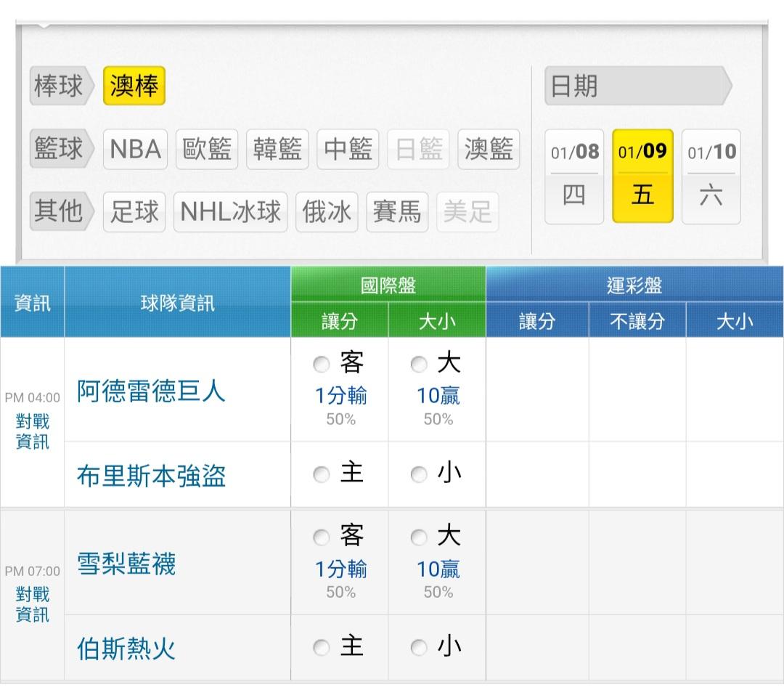Open the 歐籃 basketball category
Image resolution: width=784 pixels, height=698 pixels.
click(206, 150)
